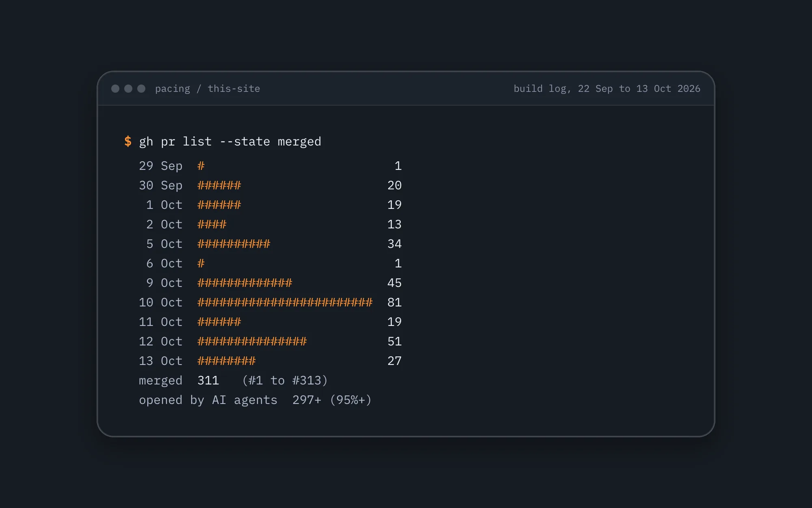The image size is (812, 508).
Task: Select the '10 Oct' row label
Action: click(161, 302)
